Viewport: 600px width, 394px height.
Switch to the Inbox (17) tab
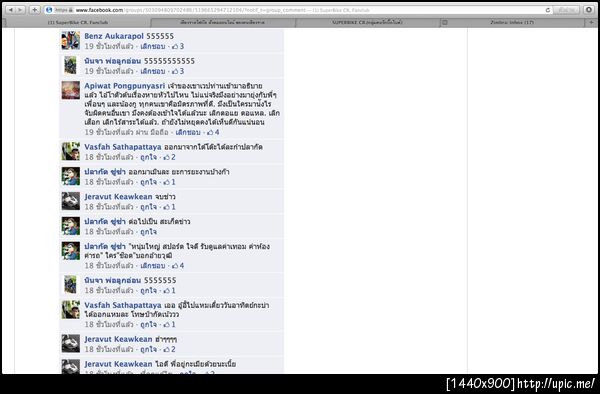(512, 23)
